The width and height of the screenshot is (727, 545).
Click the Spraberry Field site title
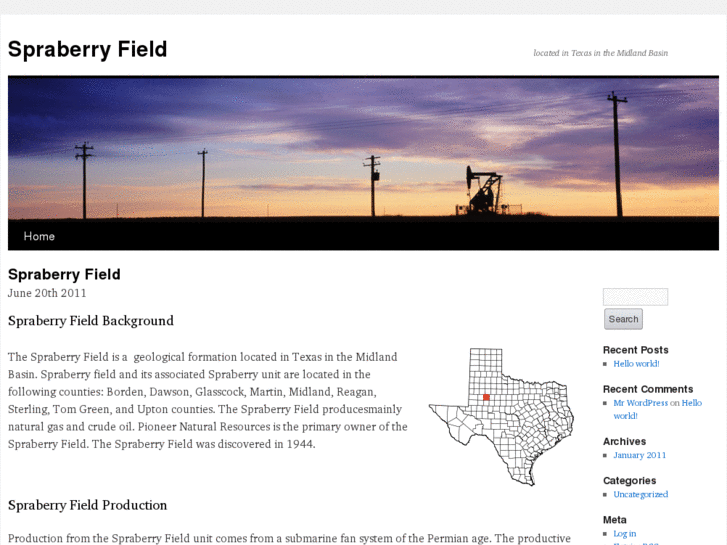coord(87,49)
